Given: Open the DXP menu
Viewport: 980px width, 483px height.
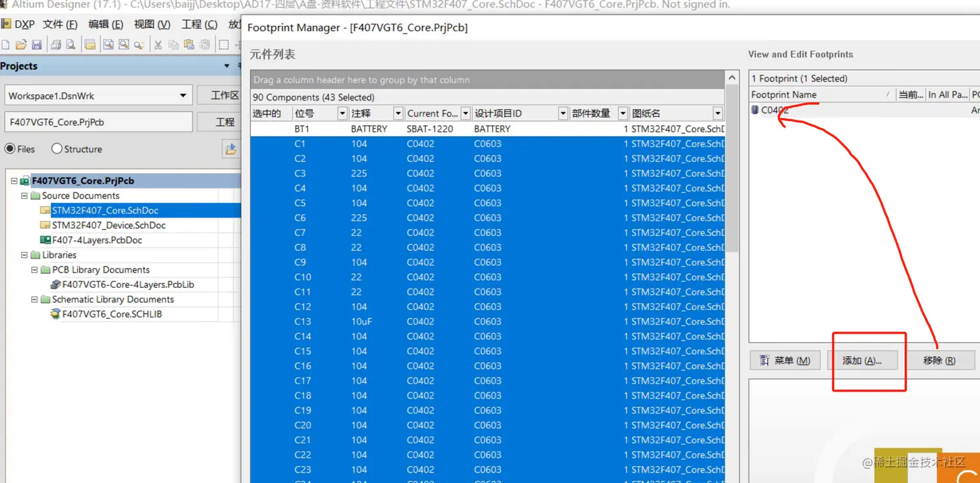Looking at the screenshot, I should [24, 24].
